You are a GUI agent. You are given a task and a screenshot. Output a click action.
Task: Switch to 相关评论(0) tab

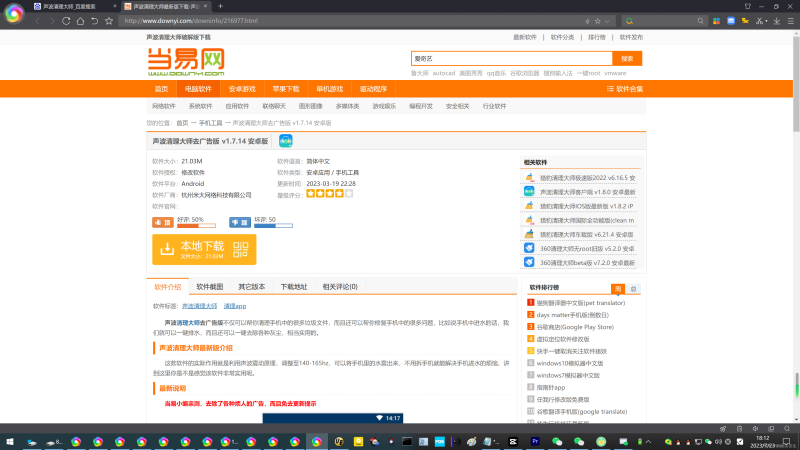(x=340, y=287)
